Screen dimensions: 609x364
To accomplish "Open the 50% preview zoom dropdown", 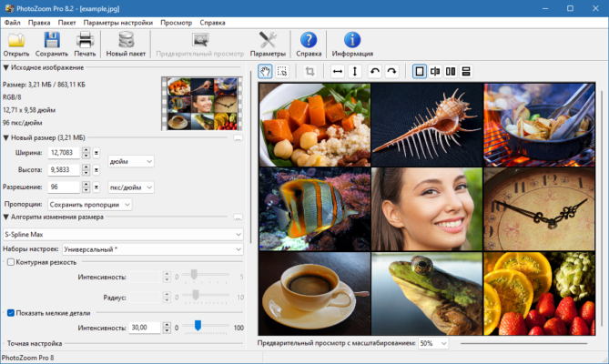I will click(x=433, y=343).
